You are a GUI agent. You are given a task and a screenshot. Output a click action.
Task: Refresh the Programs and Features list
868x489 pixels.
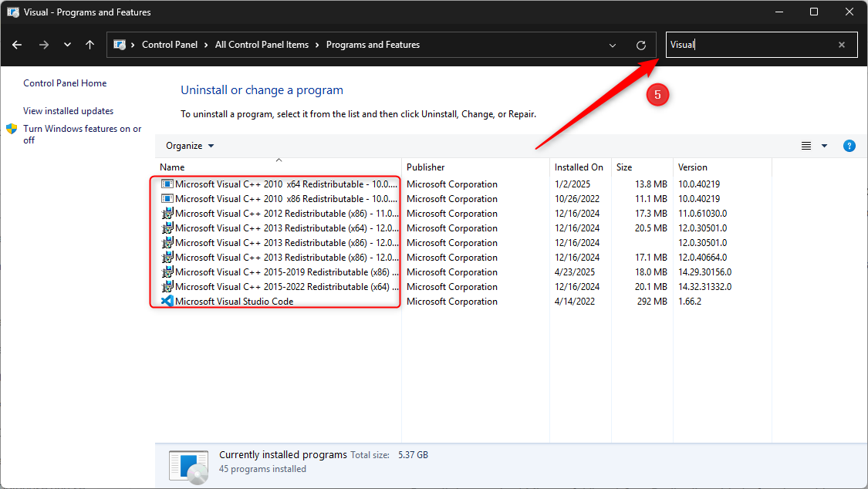(641, 46)
